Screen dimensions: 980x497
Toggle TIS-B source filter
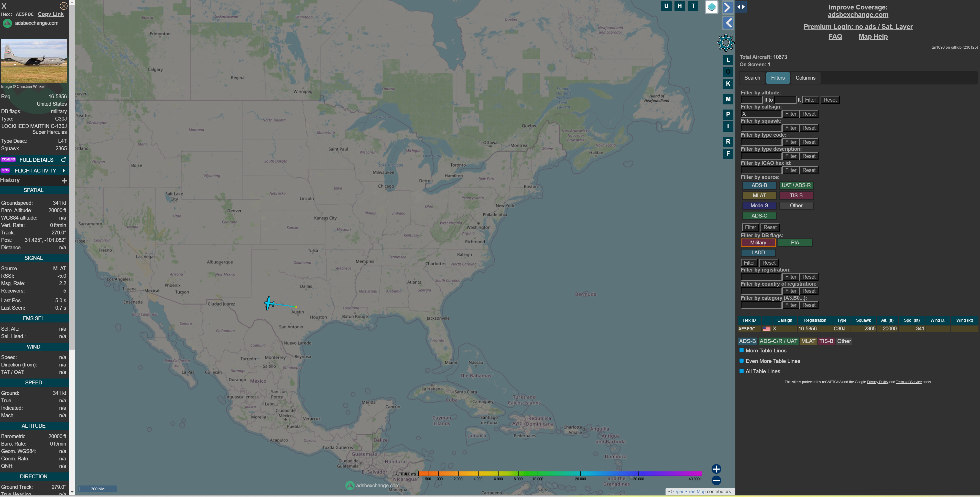[x=796, y=196]
